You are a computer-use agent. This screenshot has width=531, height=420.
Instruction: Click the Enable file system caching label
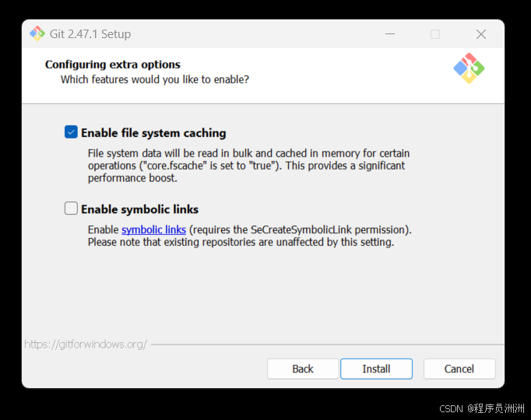coord(153,133)
